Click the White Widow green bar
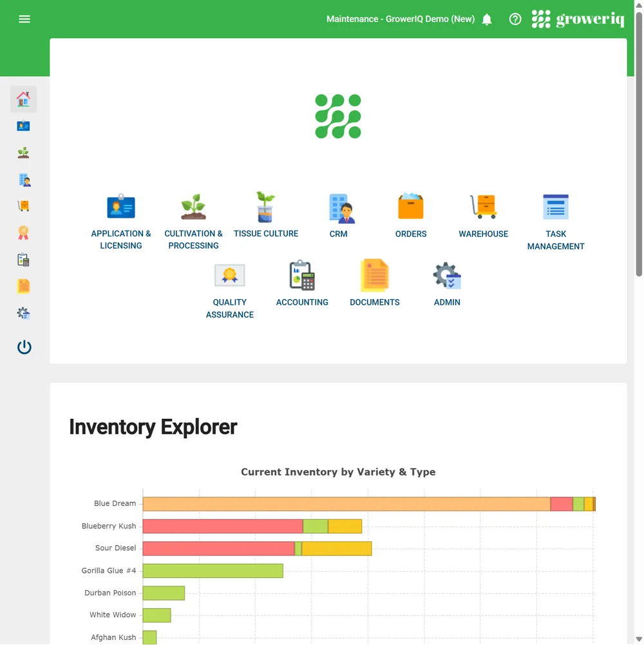Screen dimensions: 644x645 156,615
